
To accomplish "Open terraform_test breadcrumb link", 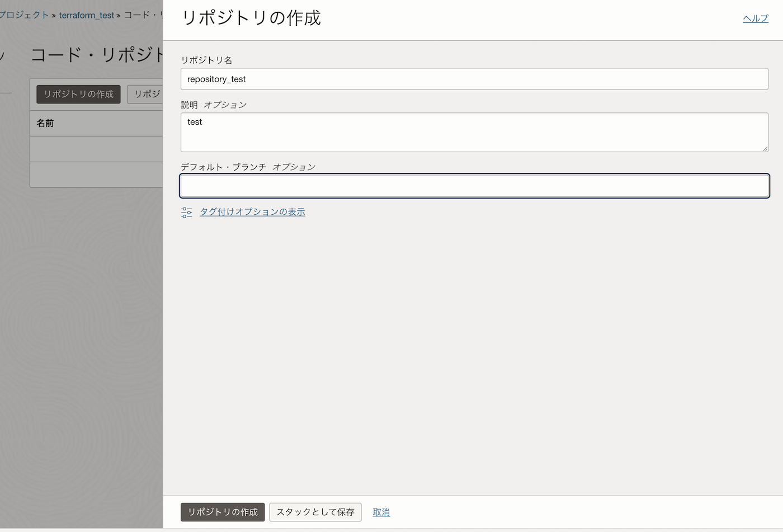I will [x=86, y=15].
